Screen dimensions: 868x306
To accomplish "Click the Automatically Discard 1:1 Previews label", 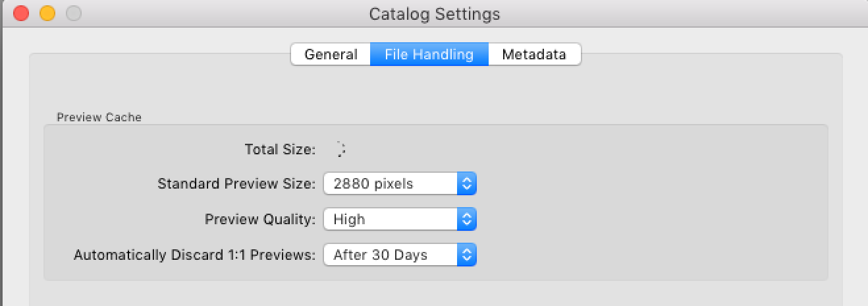I will pos(194,255).
